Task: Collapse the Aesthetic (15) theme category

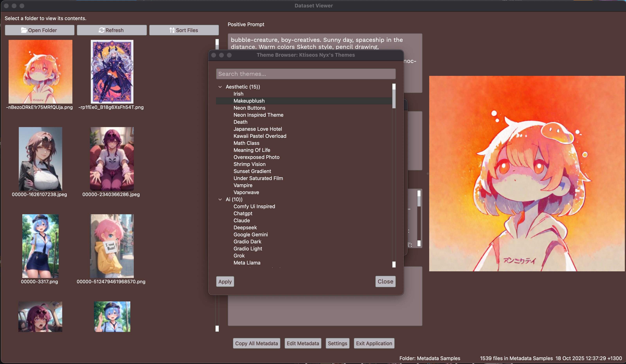Action: tap(220, 87)
